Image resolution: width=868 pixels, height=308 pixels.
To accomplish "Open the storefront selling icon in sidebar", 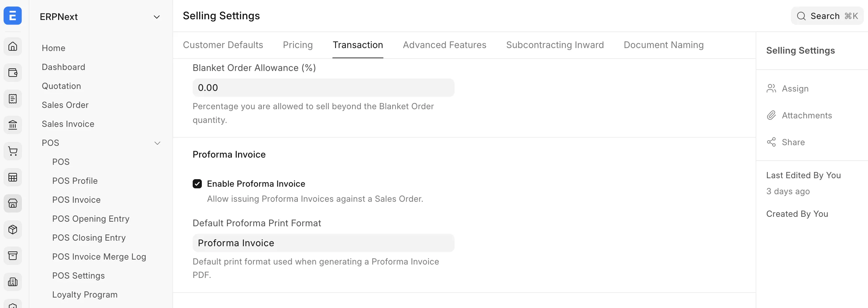I will click(x=13, y=203).
